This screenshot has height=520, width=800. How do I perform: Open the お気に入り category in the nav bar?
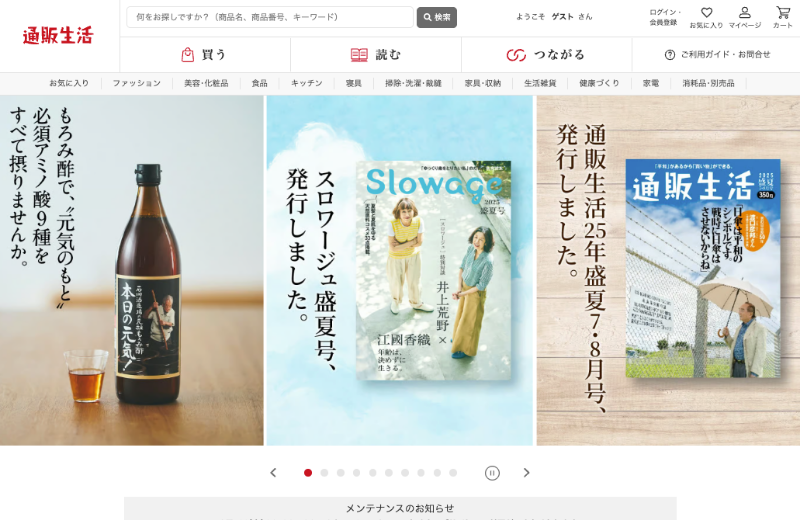(69, 83)
